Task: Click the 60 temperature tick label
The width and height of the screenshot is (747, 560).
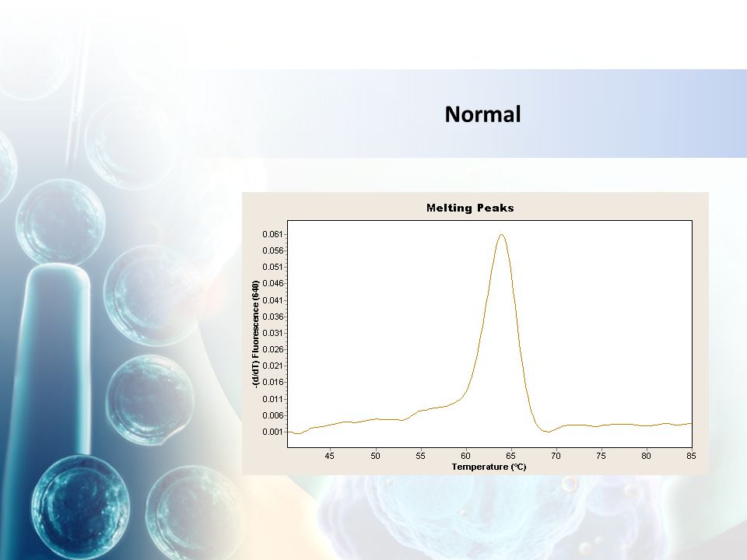Action: [465, 456]
